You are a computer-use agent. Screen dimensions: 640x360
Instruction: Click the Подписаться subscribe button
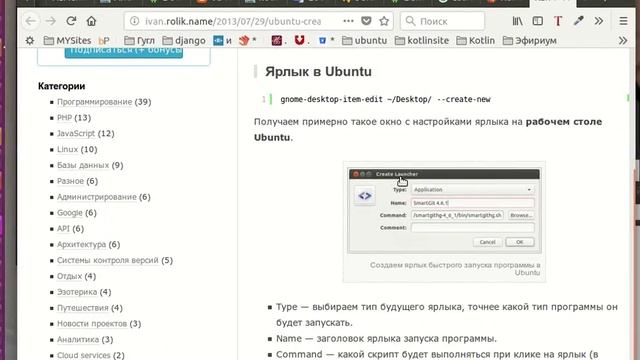click(x=124, y=52)
